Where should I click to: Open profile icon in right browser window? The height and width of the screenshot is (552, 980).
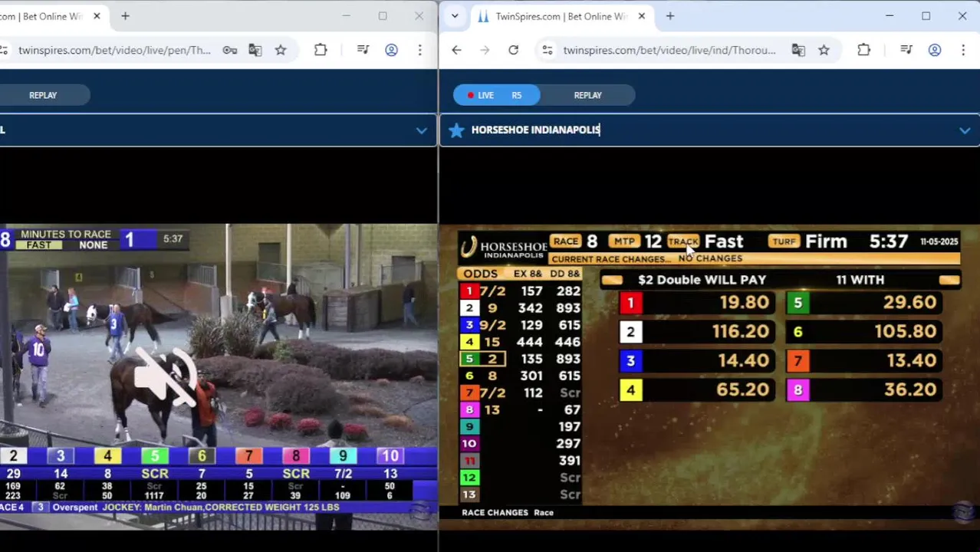(934, 50)
